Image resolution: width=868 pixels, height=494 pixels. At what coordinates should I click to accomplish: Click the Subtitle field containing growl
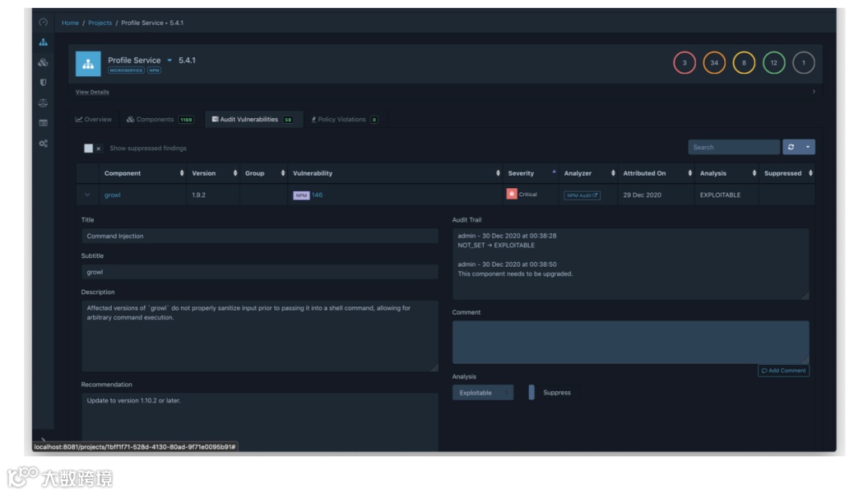click(x=260, y=272)
